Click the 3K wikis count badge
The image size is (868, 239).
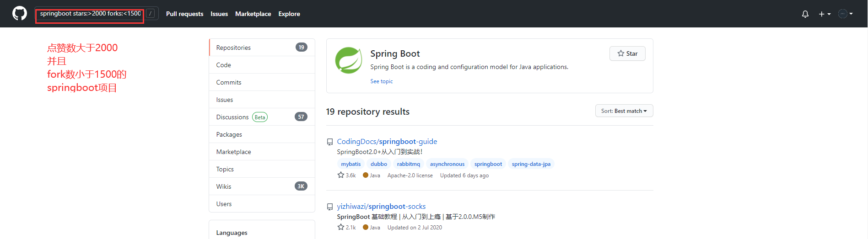coord(301,186)
